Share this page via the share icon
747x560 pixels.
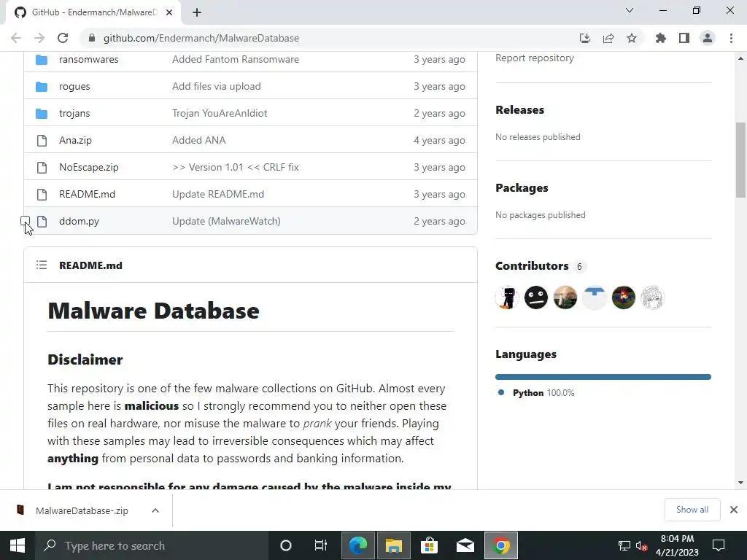(608, 38)
